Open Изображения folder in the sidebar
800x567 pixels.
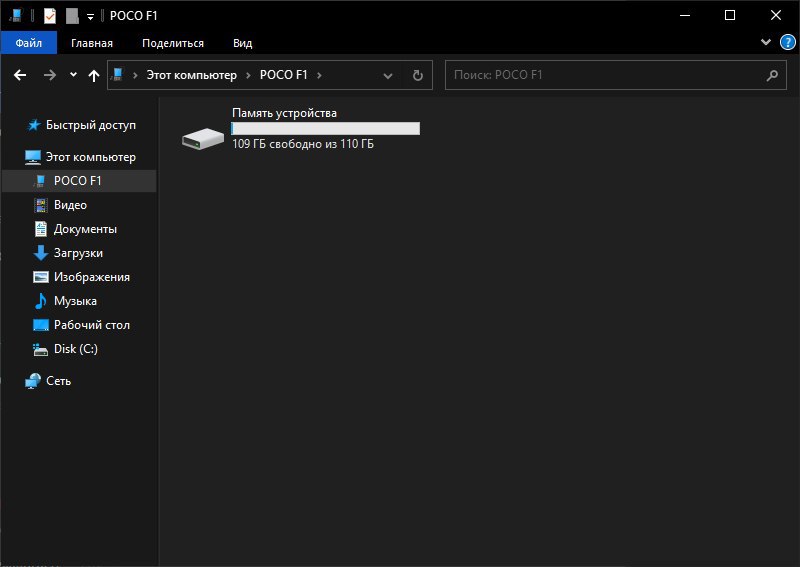(92, 277)
